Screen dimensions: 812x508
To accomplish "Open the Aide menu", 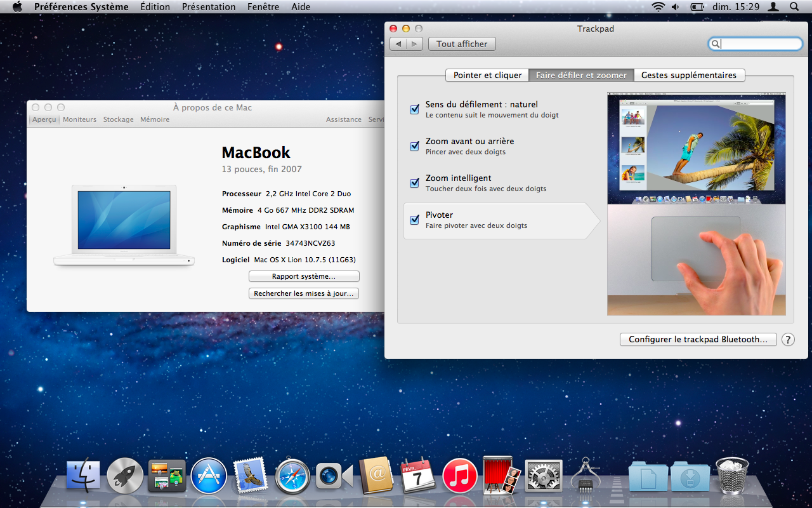I will [301, 7].
